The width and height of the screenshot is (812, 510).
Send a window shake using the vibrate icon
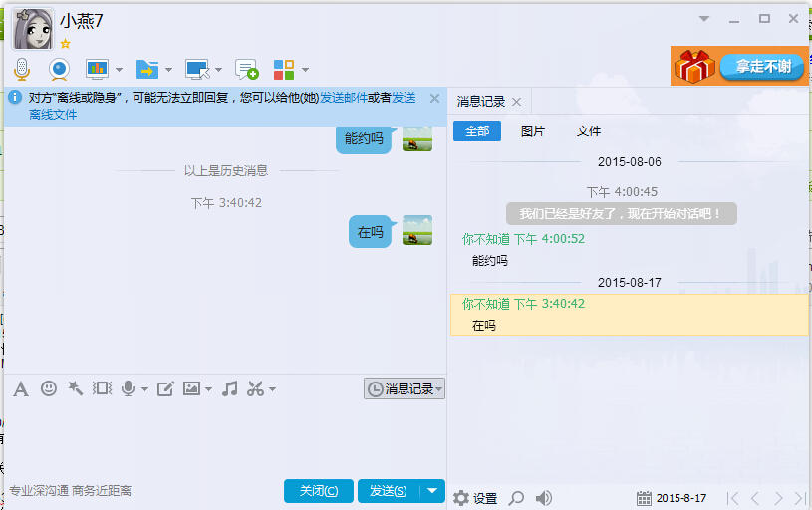click(x=102, y=388)
